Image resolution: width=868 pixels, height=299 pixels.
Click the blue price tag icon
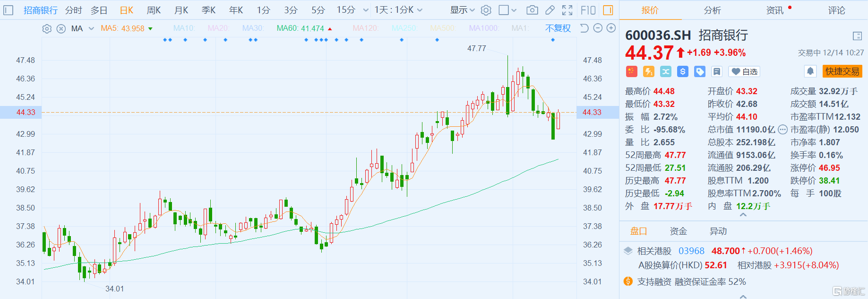tap(700, 71)
